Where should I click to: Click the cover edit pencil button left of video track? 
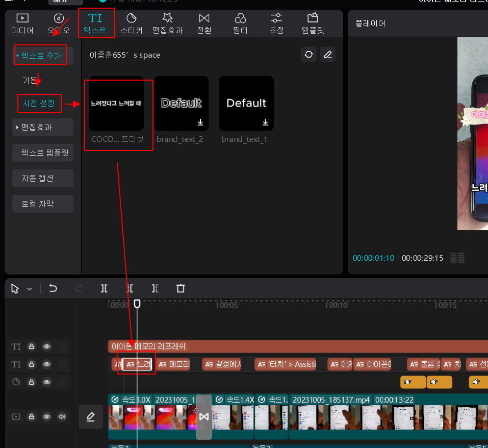coord(91,416)
